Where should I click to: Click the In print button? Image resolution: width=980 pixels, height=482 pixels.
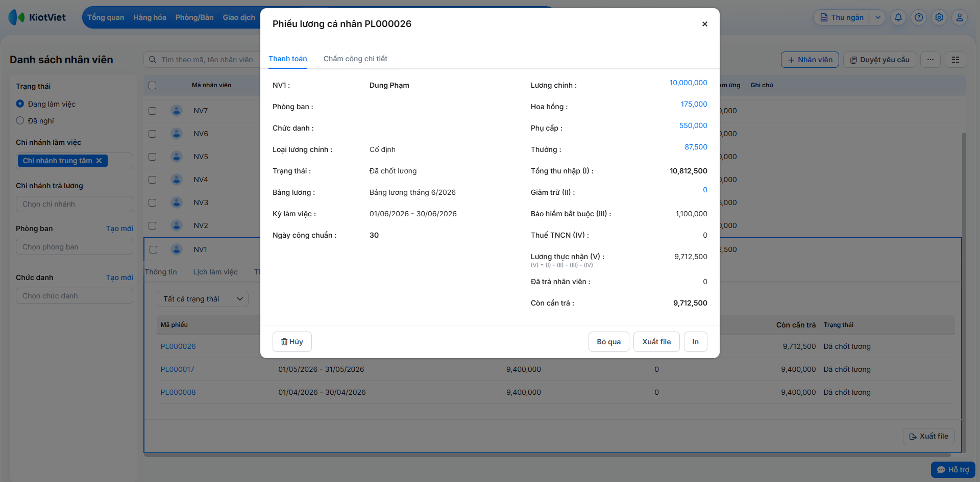[x=695, y=342]
